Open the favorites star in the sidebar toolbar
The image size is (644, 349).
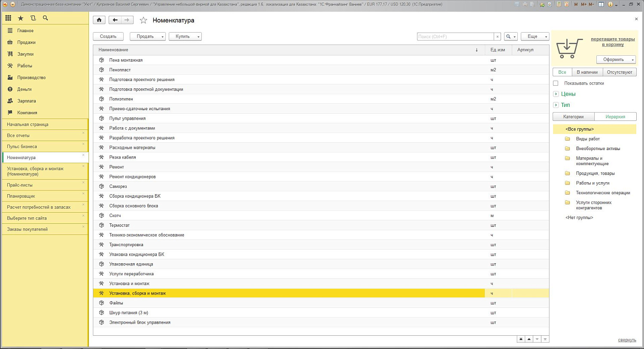(x=21, y=18)
